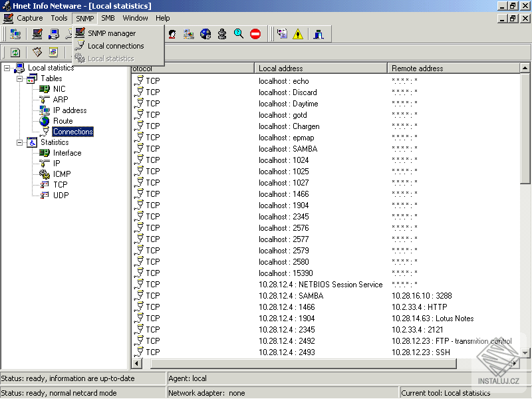The height and width of the screenshot is (399, 532).
Task: Click the notepad icon on the second toolbar
Action: tap(37, 53)
